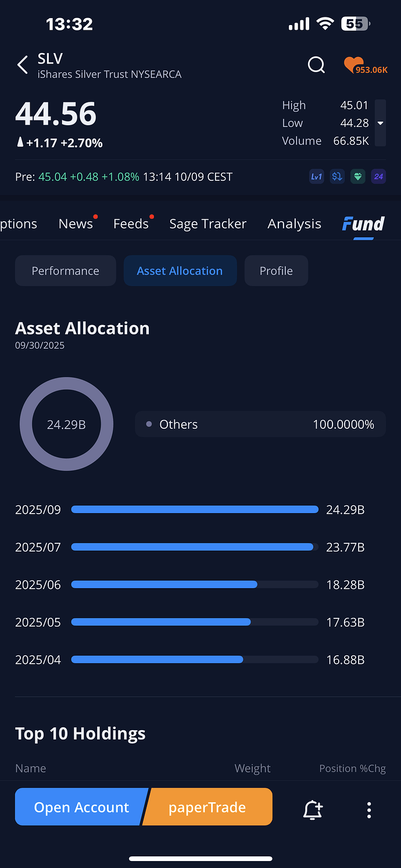The image size is (401, 868).
Task: Expand the High/Low/Volume quote details arrow
Action: (380, 123)
